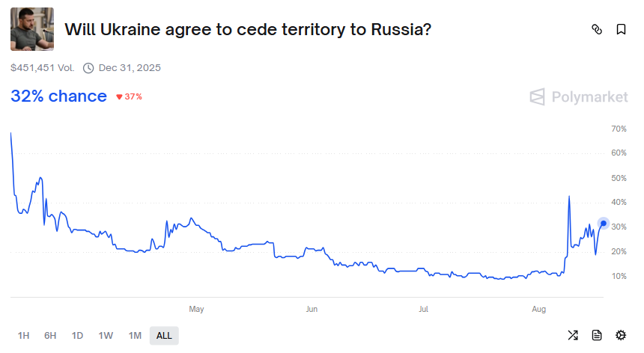Open the document icon below chart
The image size is (644, 353).
click(597, 335)
